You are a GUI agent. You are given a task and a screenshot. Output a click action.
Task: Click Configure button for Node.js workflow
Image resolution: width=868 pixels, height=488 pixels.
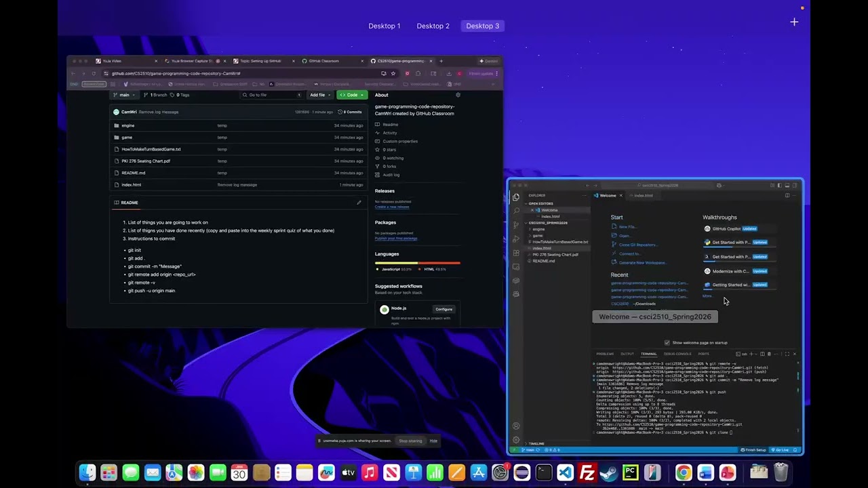click(444, 309)
